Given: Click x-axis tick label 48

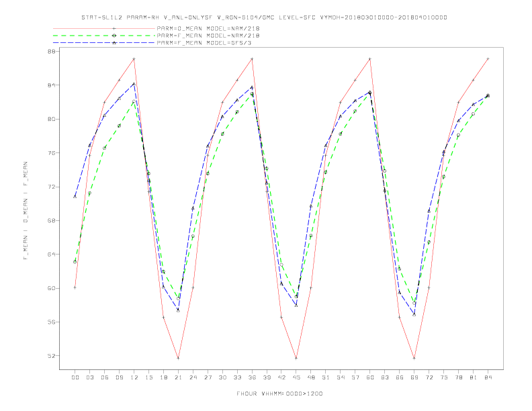Looking at the screenshot, I should click(311, 377).
